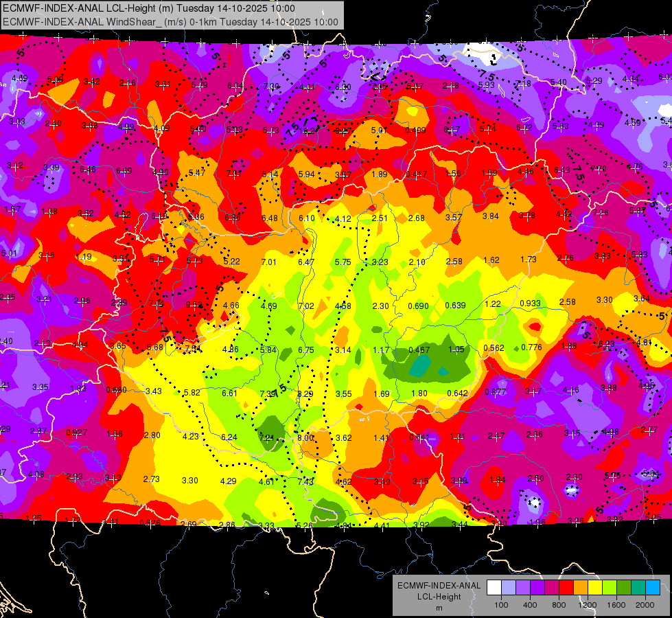The height and width of the screenshot is (618, 672).
Task: Click the wind shear value 4.58
Action: pos(343,306)
